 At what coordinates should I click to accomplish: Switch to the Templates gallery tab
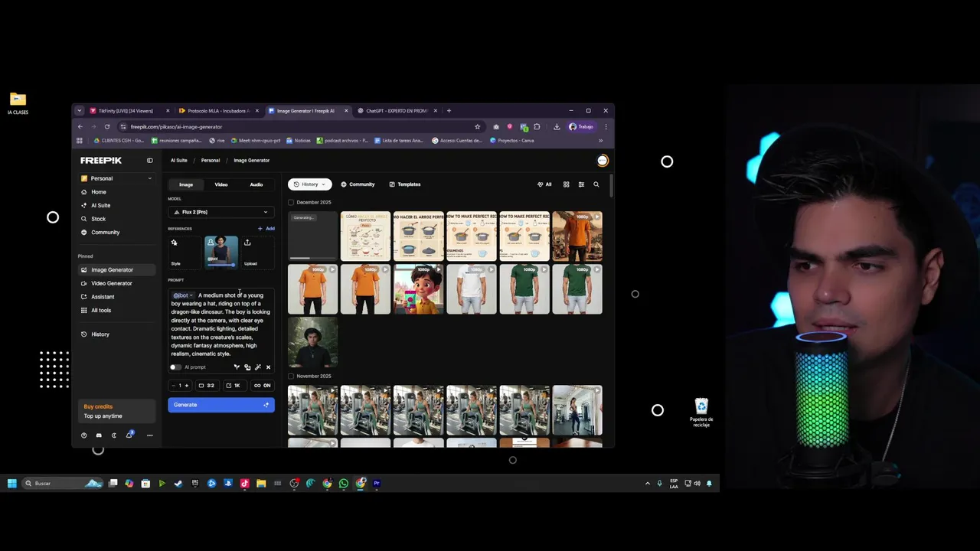click(405, 184)
